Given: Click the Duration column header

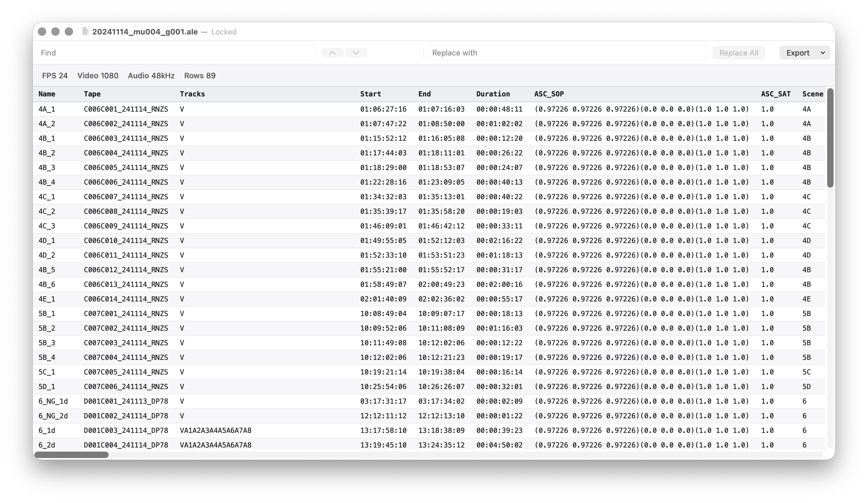Looking at the screenshot, I should [493, 94].
